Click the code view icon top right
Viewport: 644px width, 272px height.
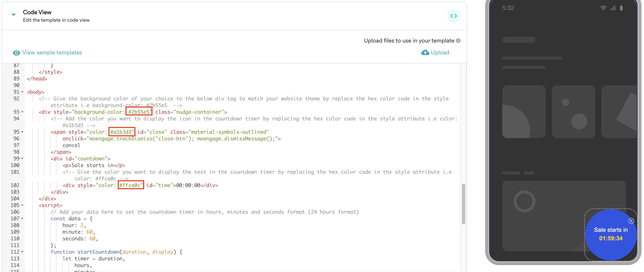point(454,16)
